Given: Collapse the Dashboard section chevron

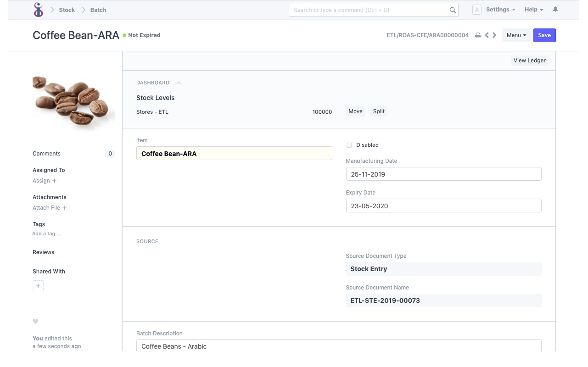Looking at the screenshot, I should tap(178, 83).
